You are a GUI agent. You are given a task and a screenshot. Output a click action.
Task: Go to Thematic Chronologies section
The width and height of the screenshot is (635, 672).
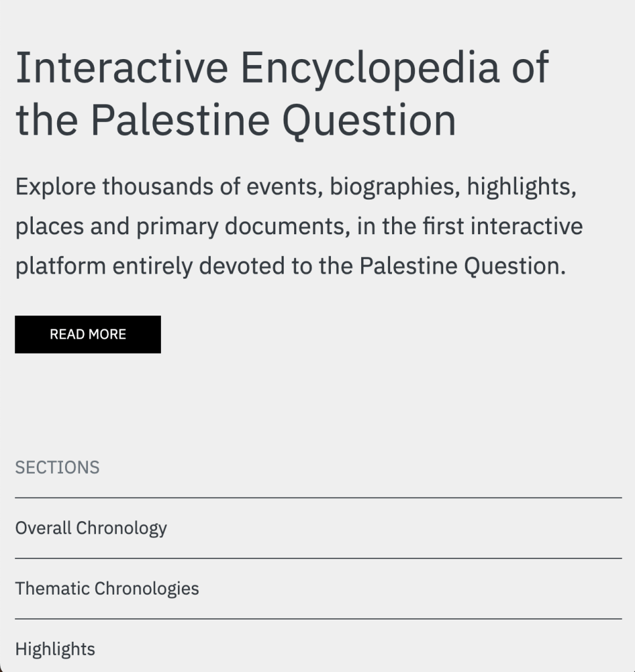coord(107,589)
